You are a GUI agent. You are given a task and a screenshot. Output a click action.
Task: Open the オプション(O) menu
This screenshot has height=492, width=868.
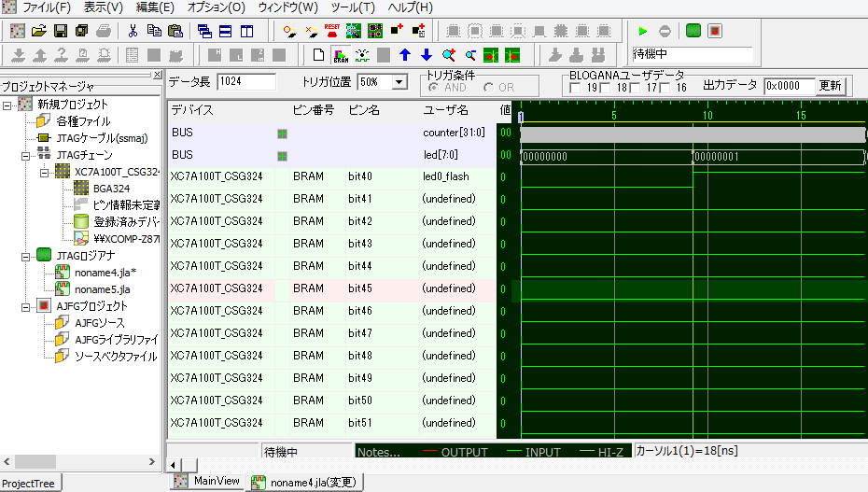click(x=216, y=7)
